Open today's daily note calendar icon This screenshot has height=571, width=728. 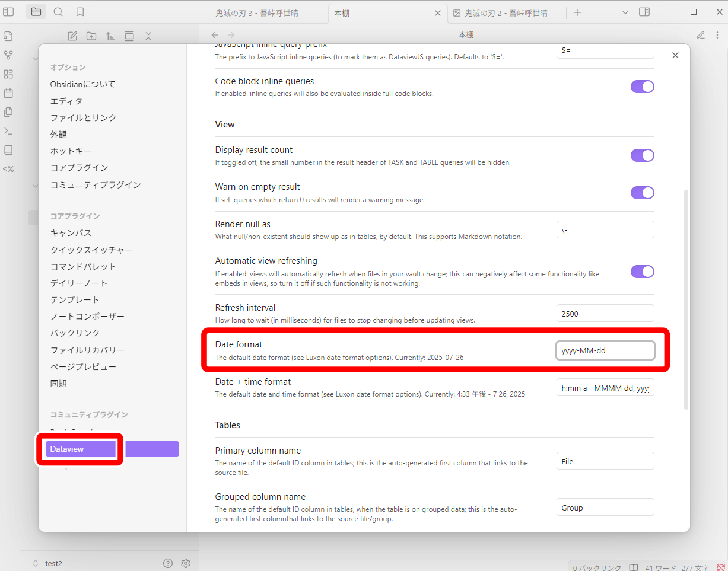(8, 93)
